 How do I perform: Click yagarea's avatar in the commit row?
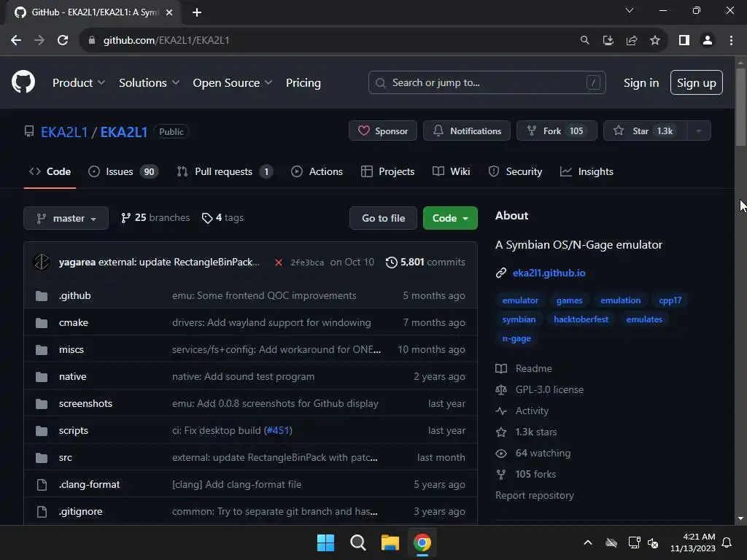[x=42, y=262]
